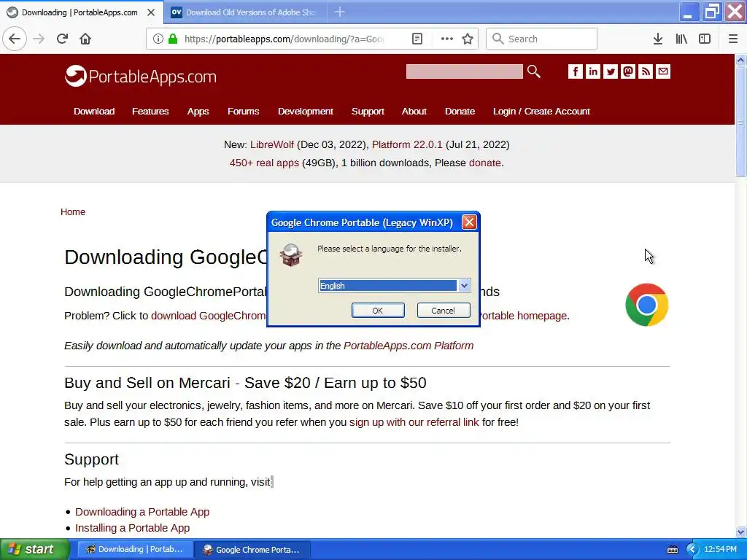The image size is (747, 560).
Task: Select the Downloading PortableApps.com tab
Action: [79, 12]
